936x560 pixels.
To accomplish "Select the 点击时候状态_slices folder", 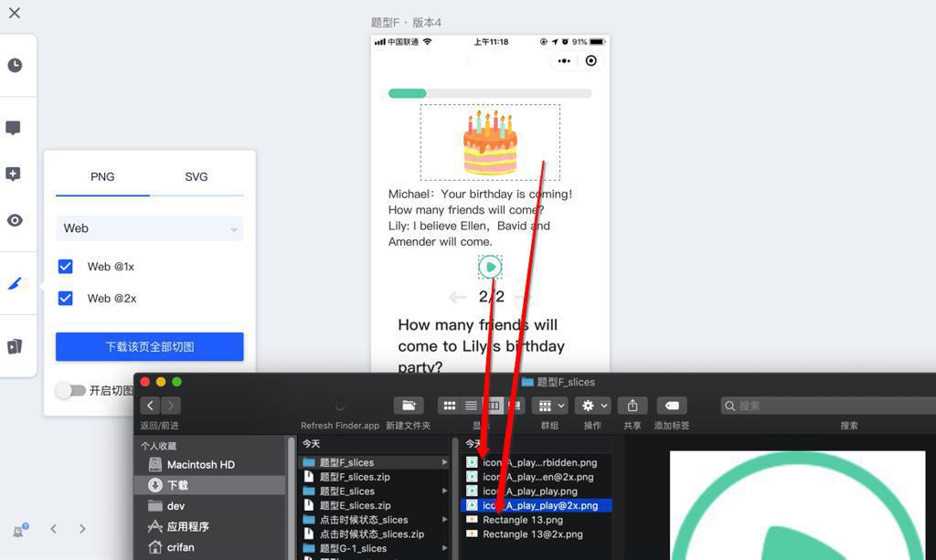I will 374,520.
